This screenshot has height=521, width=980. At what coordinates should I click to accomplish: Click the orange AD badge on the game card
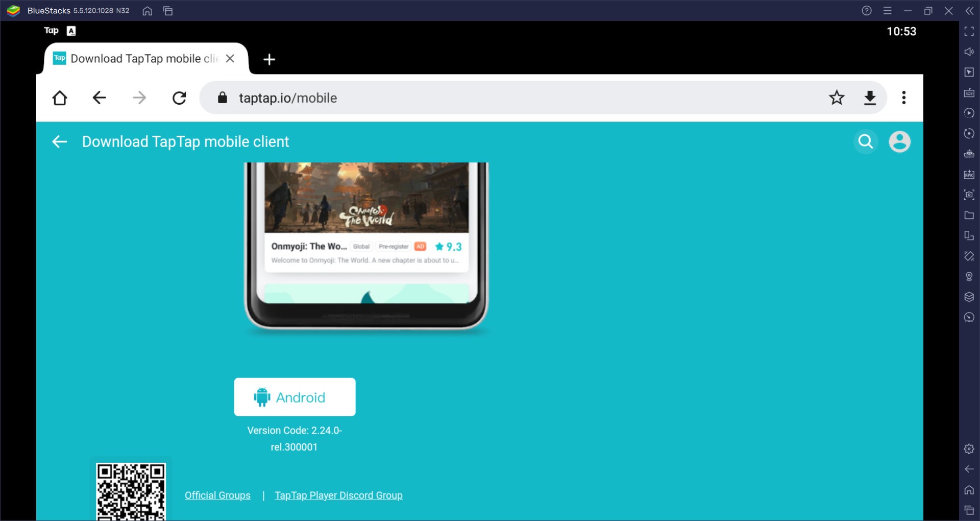pos(420,246)
